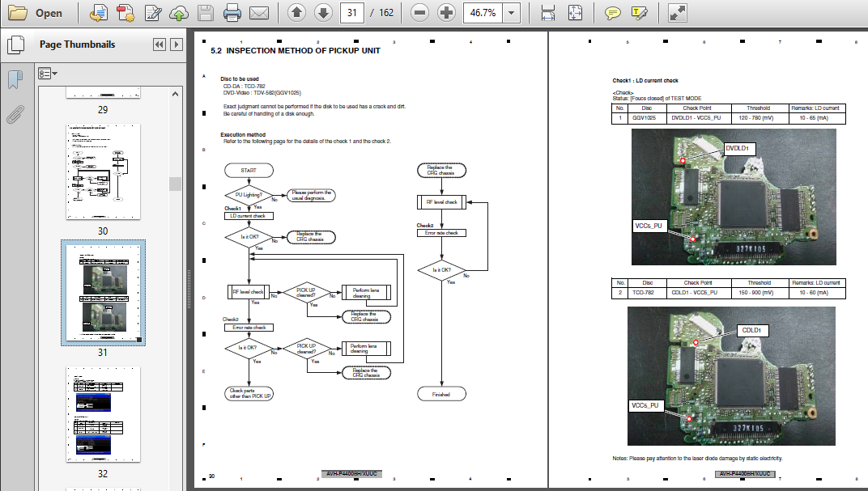The width and height of the screenshot is (868, 491).
Task: Click the 'Check parts other than PICK UP' box
Action: 249,393
